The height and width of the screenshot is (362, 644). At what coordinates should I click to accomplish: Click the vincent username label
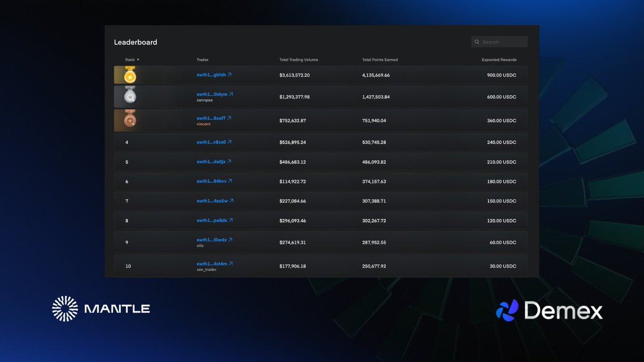203,124
